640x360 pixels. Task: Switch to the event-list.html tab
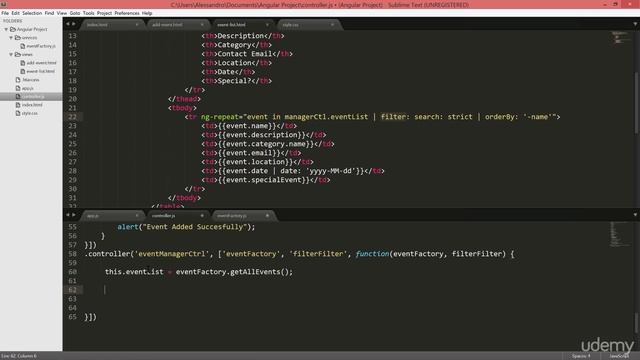click(x=231, y=25)
